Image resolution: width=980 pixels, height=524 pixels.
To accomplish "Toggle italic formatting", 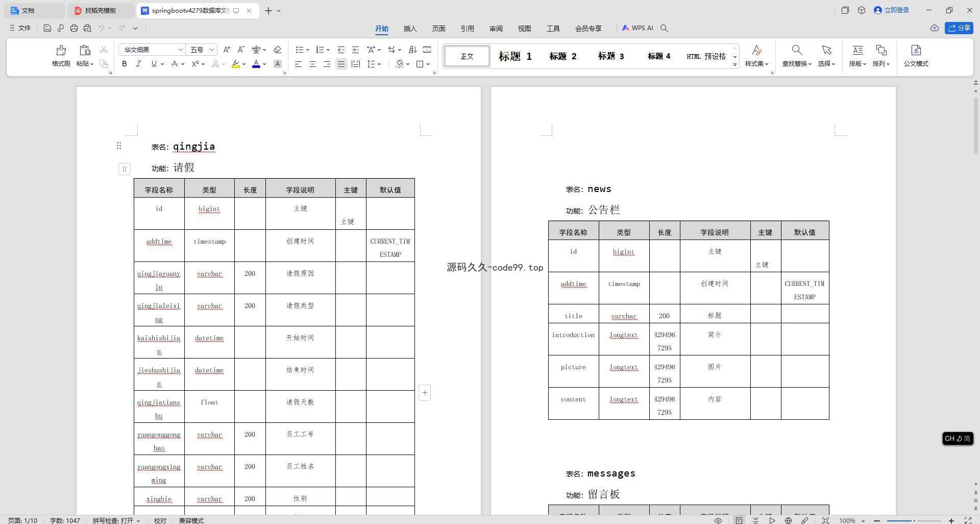I will (138, 64).
